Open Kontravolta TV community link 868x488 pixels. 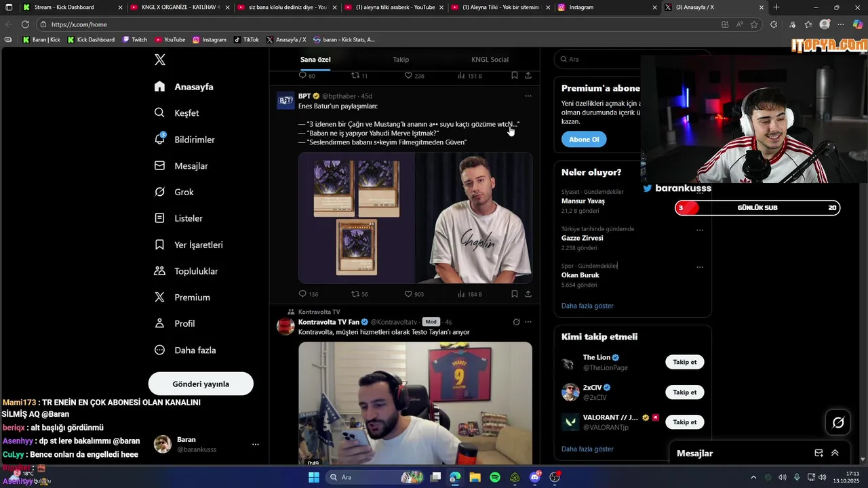coord(319,312)
